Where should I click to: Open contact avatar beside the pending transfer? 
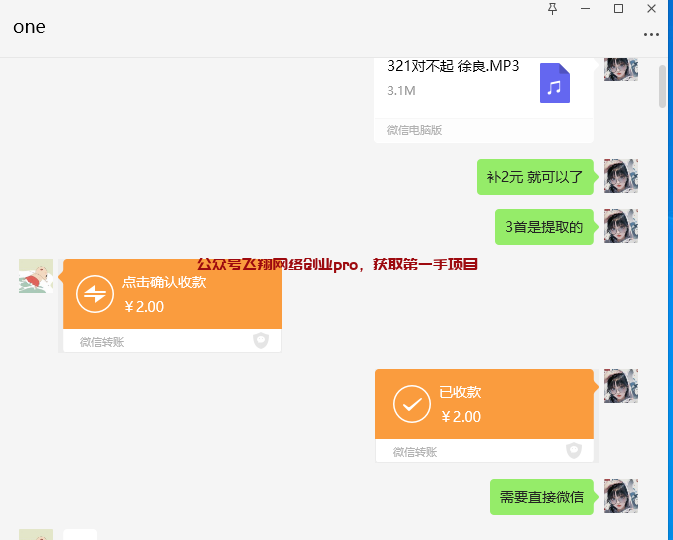[x=36, y=276]
